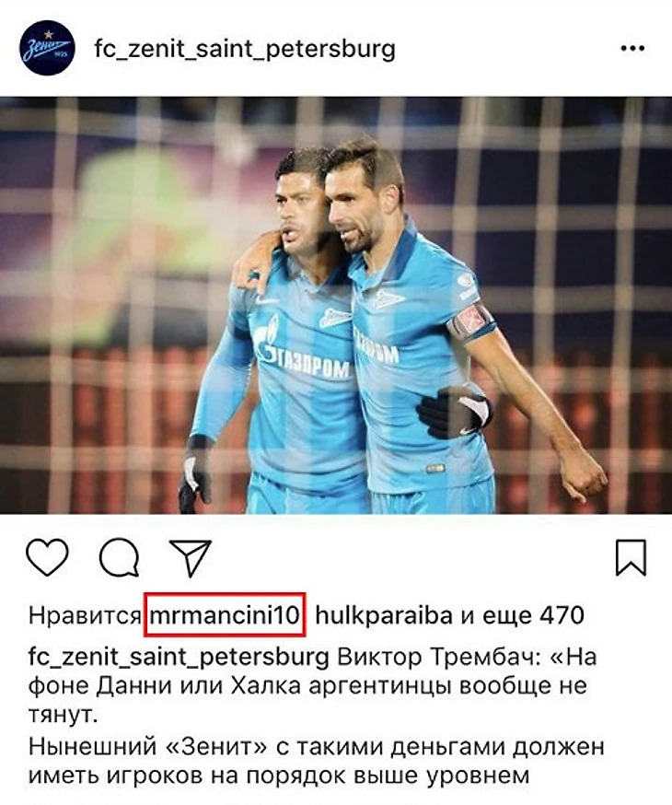Tap the caption text about Данни and Халк
This screenshot has width=672, height=805.
coord(307,686)
